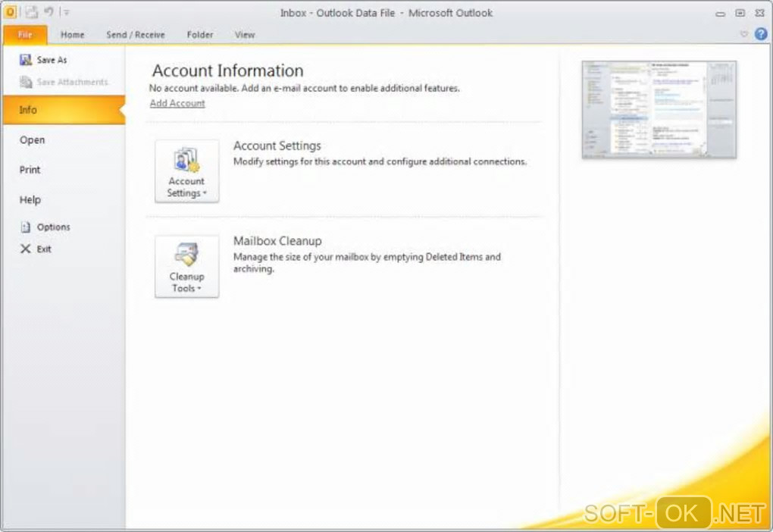Click the Outlook window preview thumbnail
This screenshot has height=532, width=773.
point(659,109)
